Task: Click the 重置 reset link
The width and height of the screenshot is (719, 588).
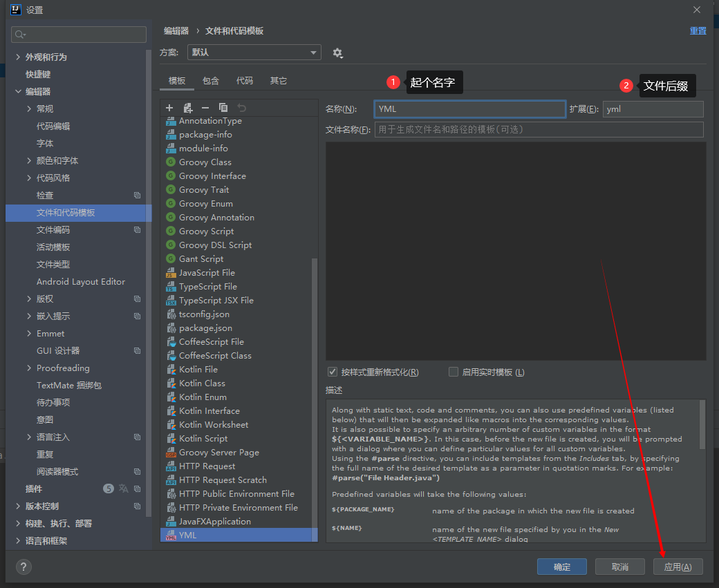Action: tap(698, 31)
